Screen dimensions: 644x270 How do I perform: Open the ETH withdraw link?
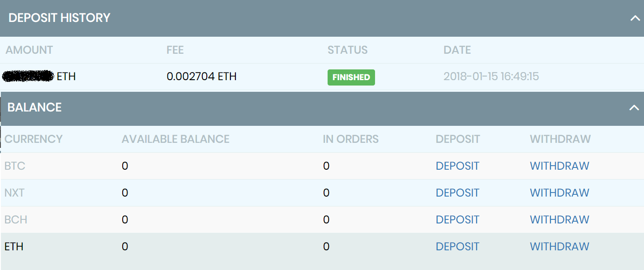[559, 247]
